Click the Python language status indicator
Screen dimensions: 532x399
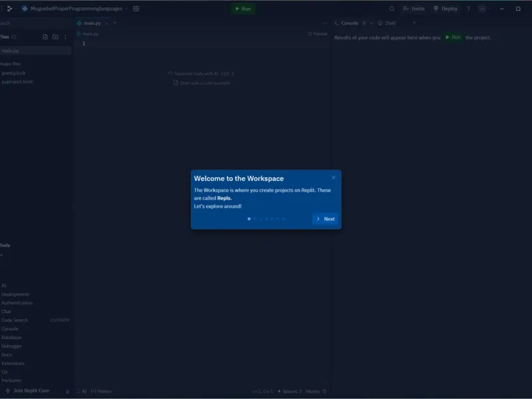point(101,391)
